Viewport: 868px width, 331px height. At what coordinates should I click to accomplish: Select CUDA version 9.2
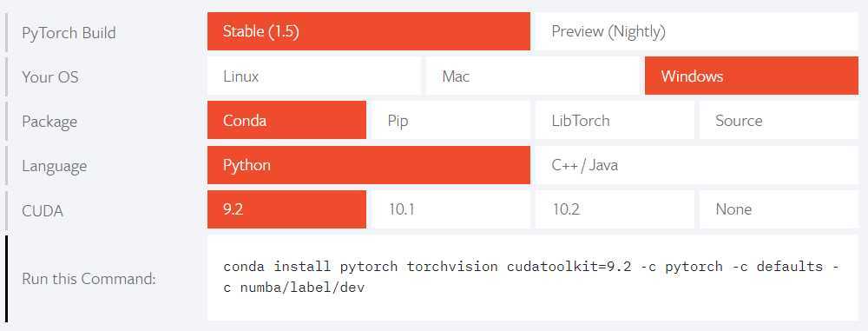pyautogui.click(x=286, y=209)
